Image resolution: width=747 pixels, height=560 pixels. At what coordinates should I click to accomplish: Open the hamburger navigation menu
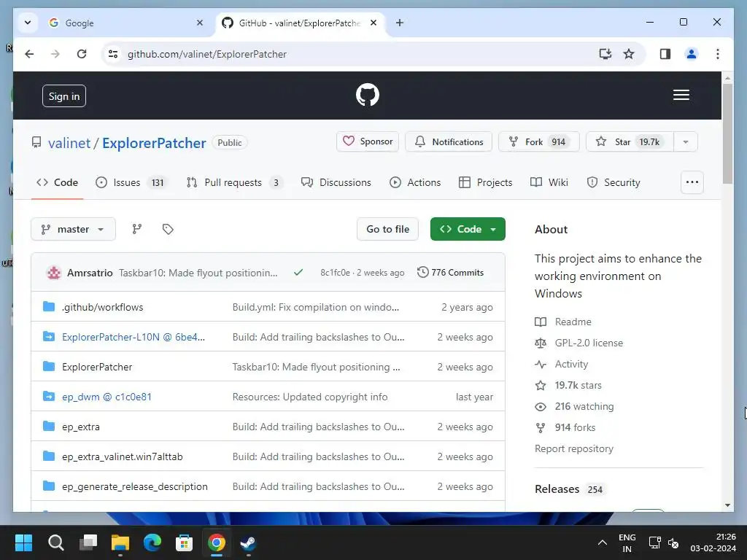(x=681, y=95)
